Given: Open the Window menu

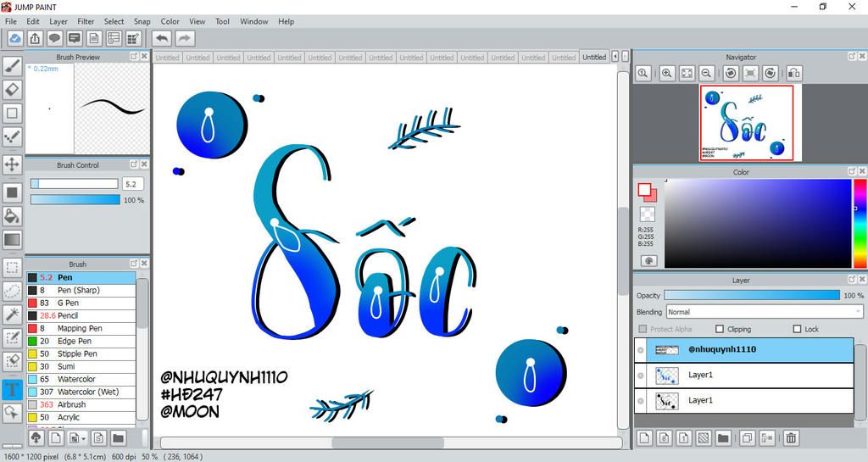Looking at the screenshot, I should (254, 21).
